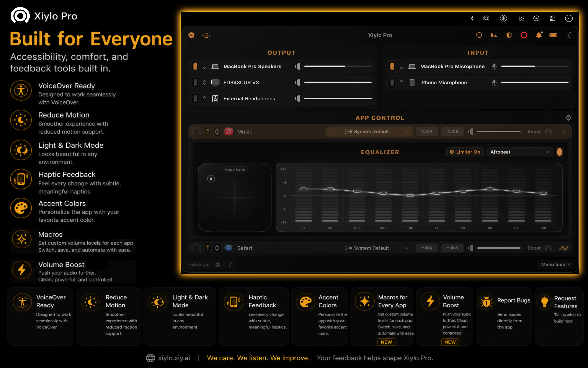
Task: Click the lightbulb feature request icon in footer
Action: click(230, 265)
